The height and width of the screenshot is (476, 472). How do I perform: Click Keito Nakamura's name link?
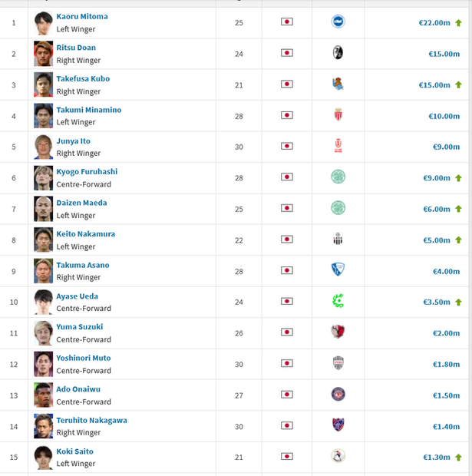[x=86, y=234]
